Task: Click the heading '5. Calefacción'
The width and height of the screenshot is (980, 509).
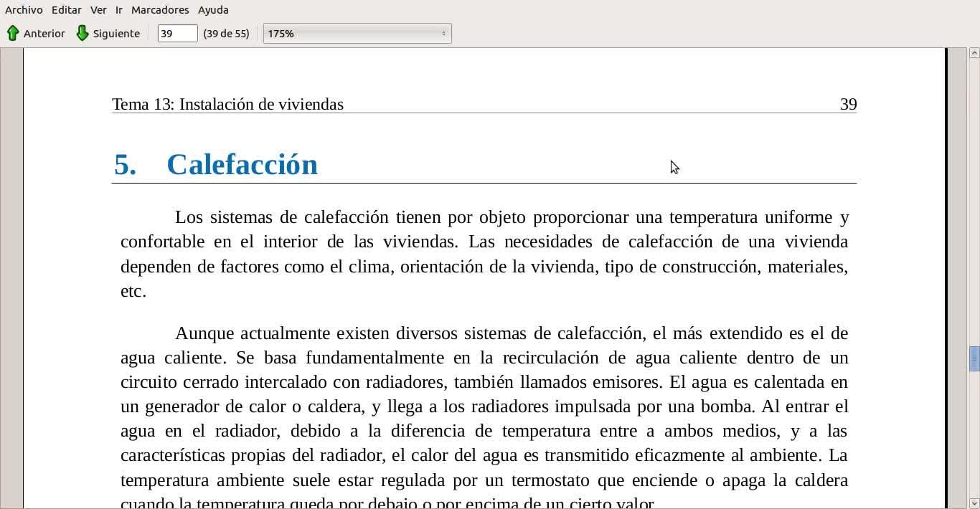Action: pyautogui.click(x=216, y=164)
